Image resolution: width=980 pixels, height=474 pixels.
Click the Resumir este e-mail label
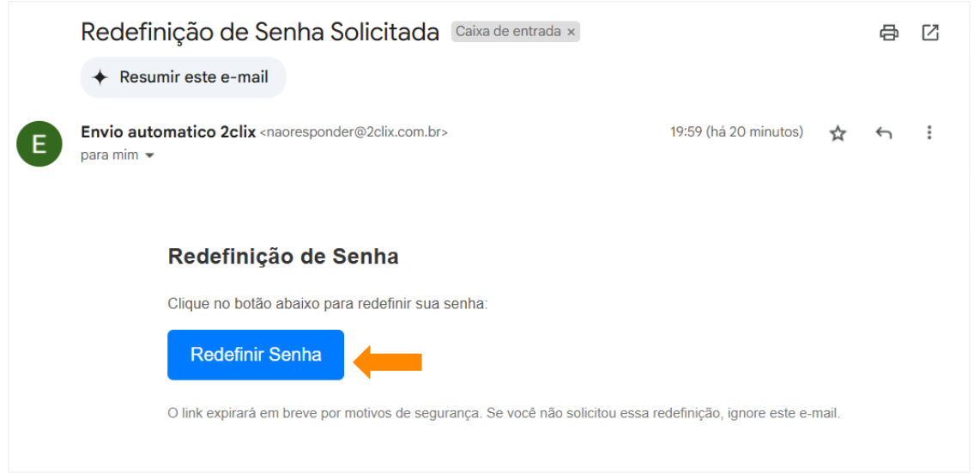tap(194, 77)
